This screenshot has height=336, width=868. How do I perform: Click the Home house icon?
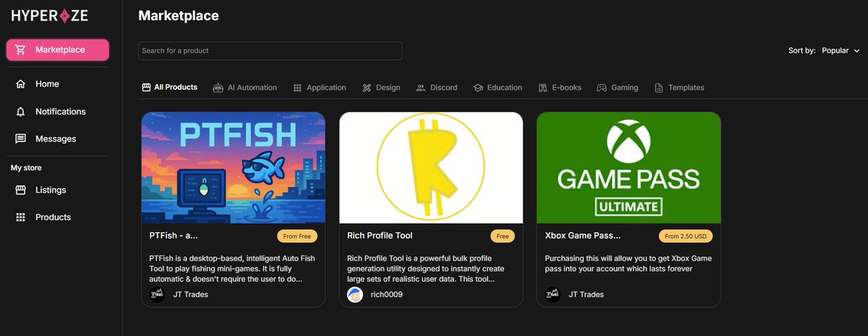click(20, 84)
